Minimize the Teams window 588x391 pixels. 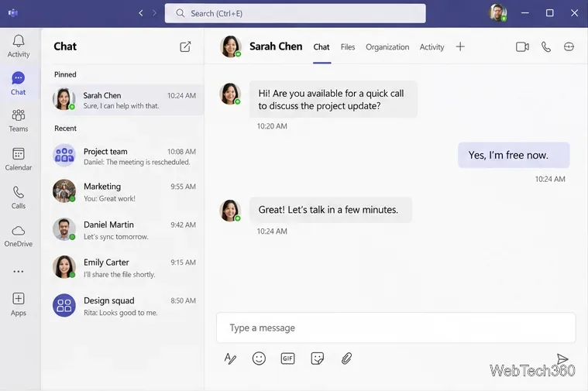(525, 13)
